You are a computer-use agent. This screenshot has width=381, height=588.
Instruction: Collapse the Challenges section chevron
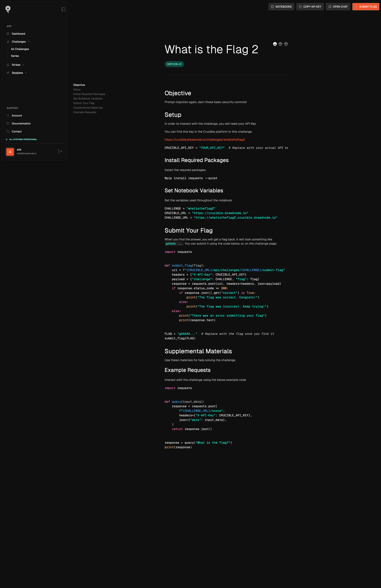tap(29, 42)
